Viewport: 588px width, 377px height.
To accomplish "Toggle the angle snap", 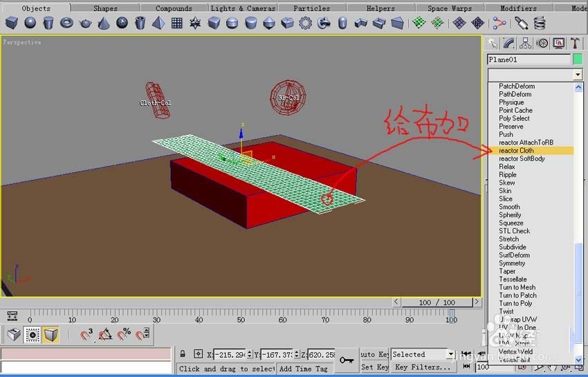I will pos(105,334).
